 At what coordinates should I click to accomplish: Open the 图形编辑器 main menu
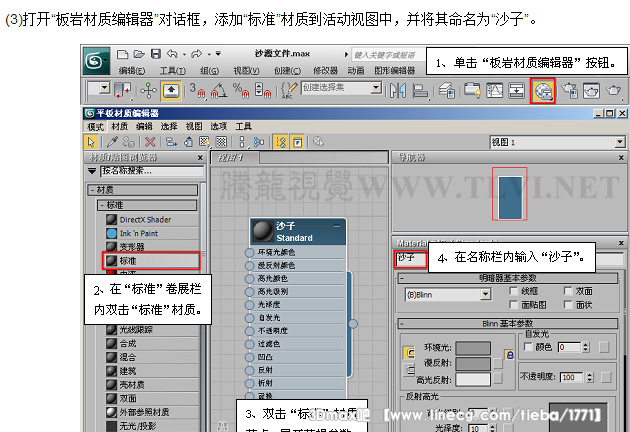point(395,71)
